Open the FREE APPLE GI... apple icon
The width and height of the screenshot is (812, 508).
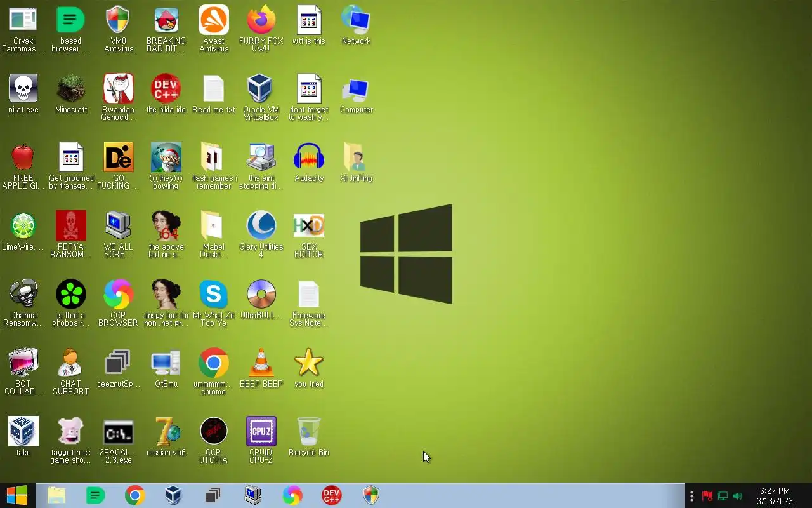click(x=23, y=157)
